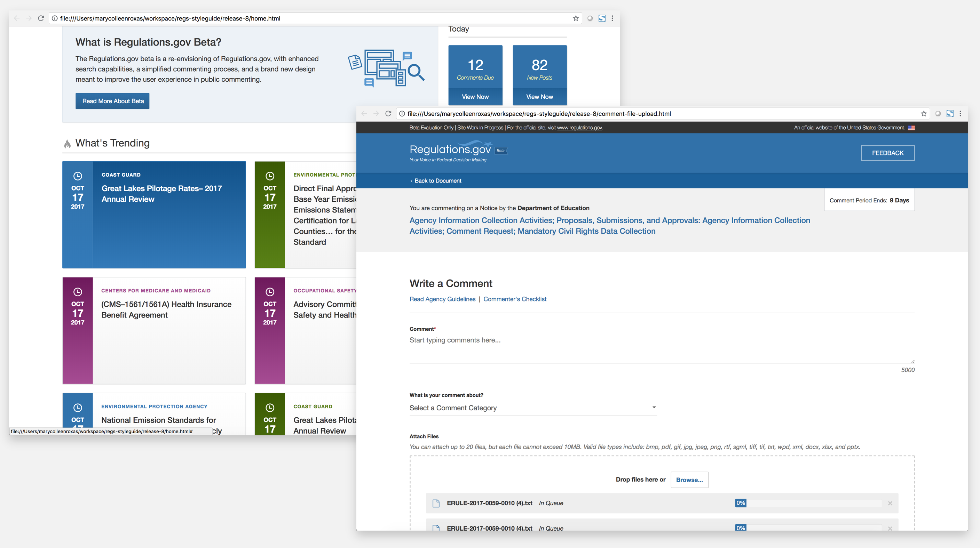
Task: Open the Commenter's Checklist link
Action: (x=515, y=299)
